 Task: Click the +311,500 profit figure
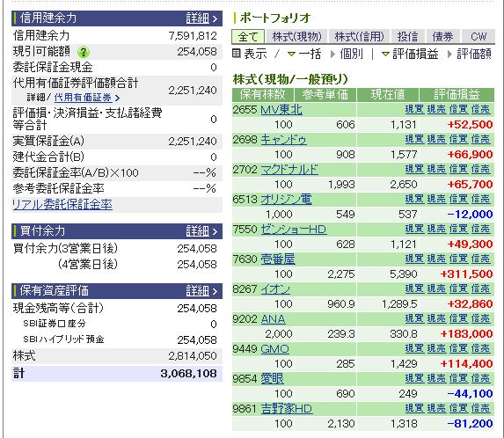466,274
